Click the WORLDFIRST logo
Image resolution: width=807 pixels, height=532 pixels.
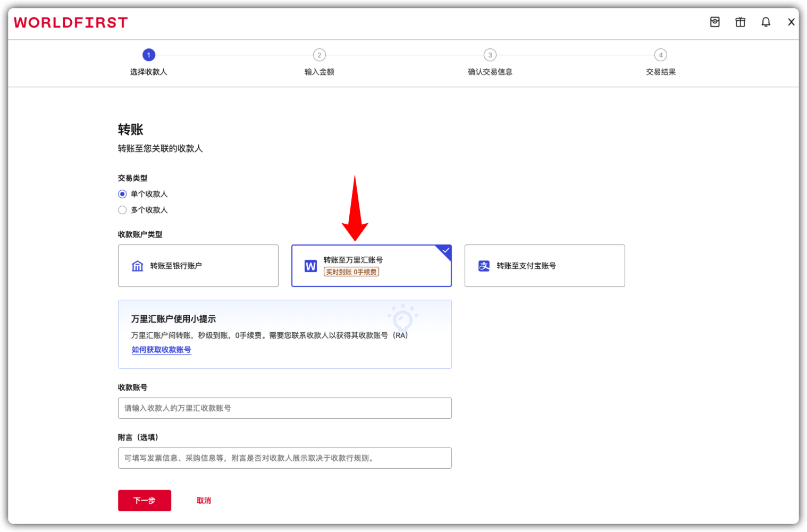click(x=70, y=22)
